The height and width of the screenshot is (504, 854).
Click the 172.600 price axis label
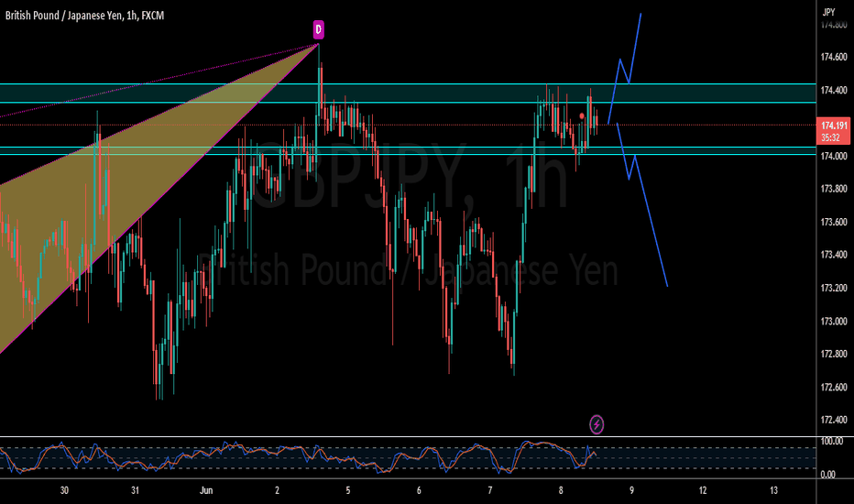coord(834,388)
